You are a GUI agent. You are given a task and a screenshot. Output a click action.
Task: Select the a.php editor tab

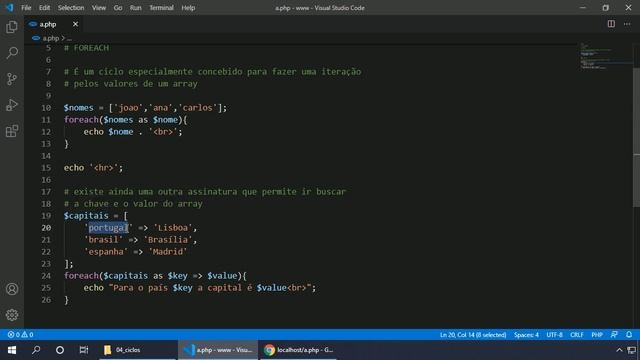(53, 24)
